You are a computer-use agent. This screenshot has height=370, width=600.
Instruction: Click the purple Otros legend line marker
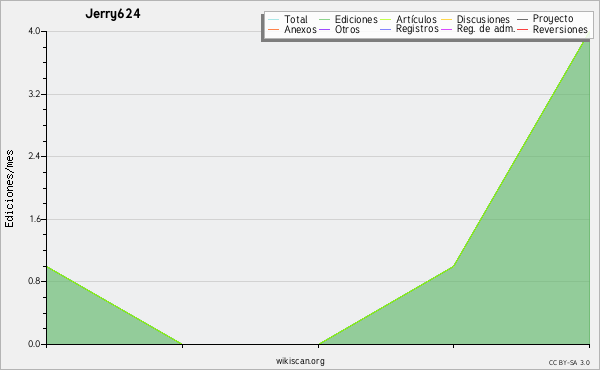click(x=324, y=29)
